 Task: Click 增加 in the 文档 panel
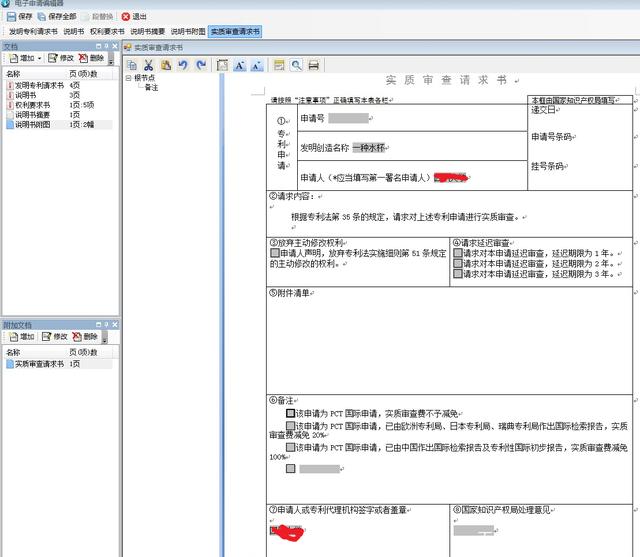tap(22, 58)
